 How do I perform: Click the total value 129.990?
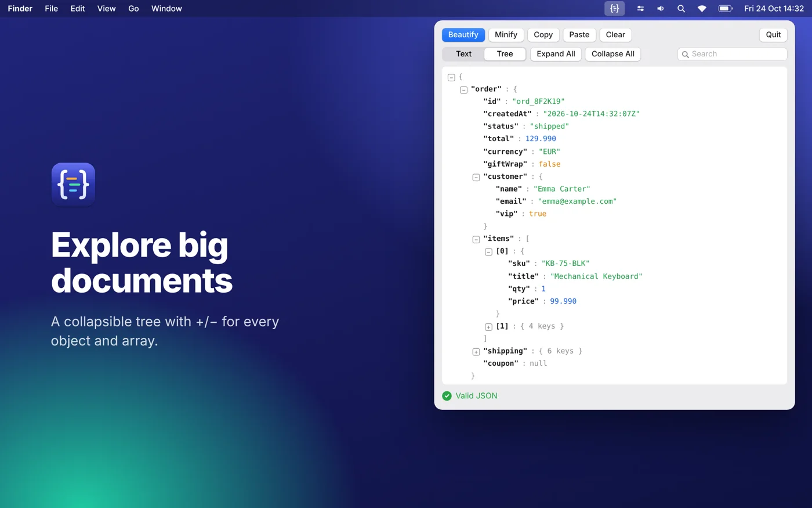[541, 139]
